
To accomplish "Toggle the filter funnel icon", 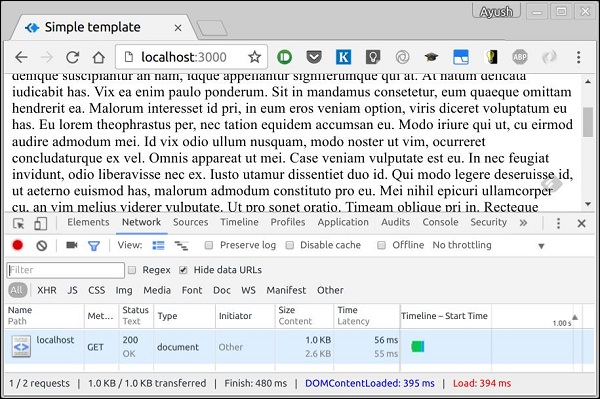I will (94, 246).
